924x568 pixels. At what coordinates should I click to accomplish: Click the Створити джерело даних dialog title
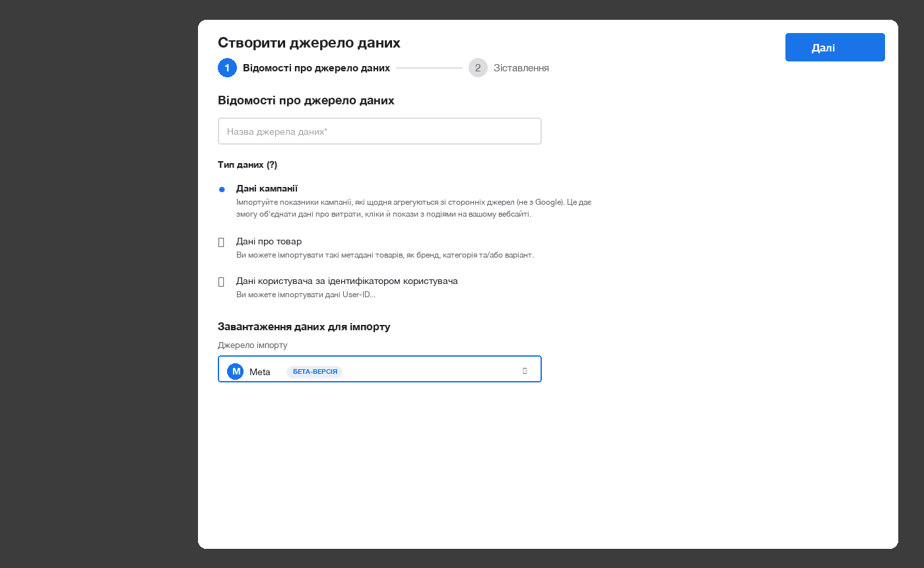pos(309,43)
